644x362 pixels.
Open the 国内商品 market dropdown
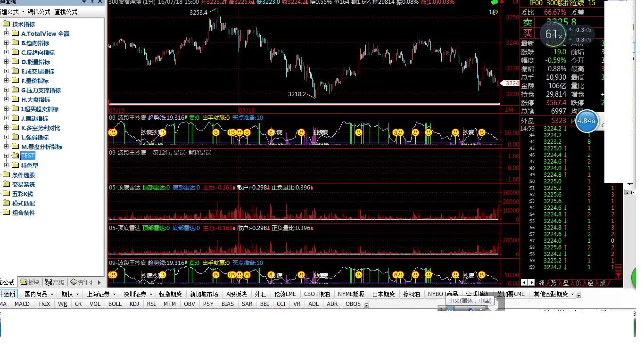pos(39,294)
